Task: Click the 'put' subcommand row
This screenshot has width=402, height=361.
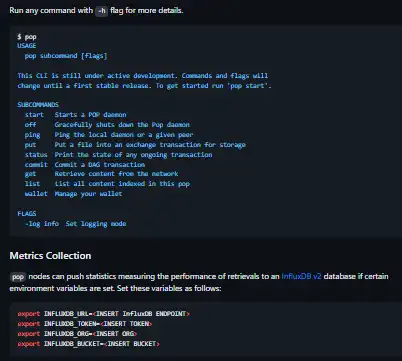Action: 135,145
